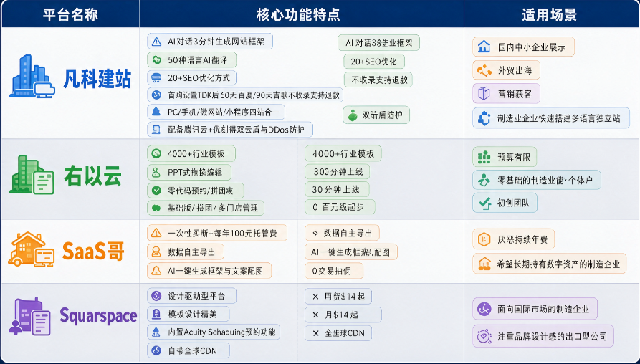Click the Squarspace platform name
640x364 pixels.
point(98,316)
